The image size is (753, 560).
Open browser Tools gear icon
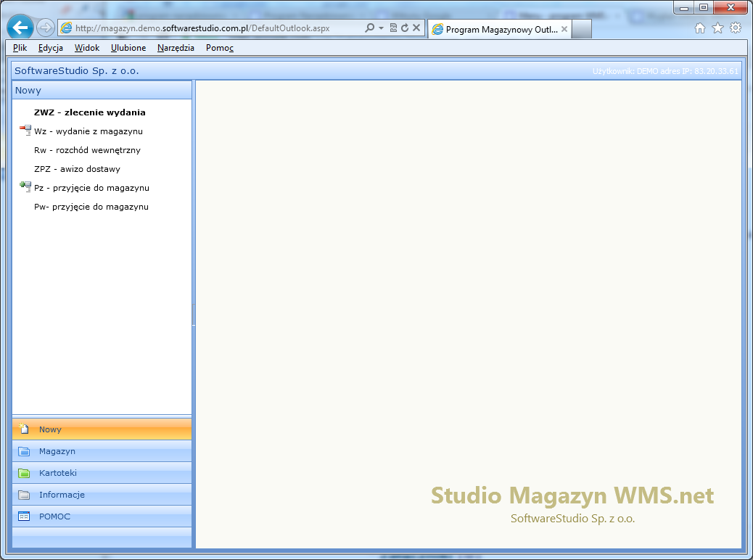[736, 28]
